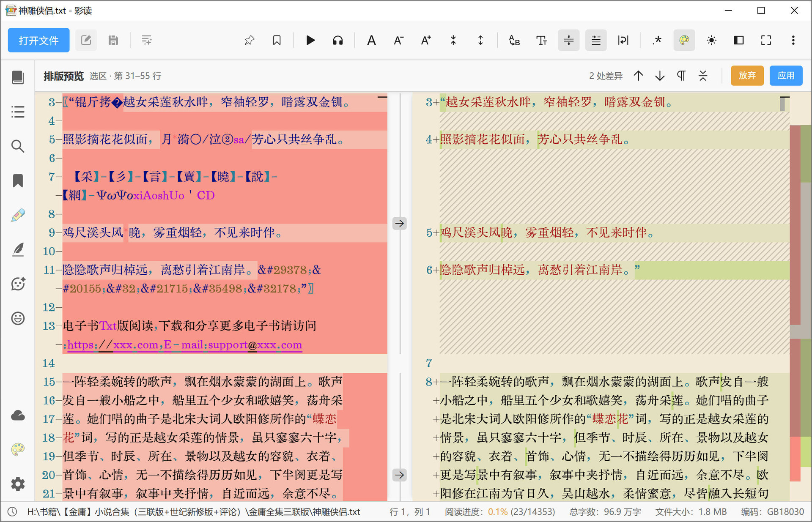The width and height of the screenshot is (812, 522).
Task: Select the highlighter pen tool in the sidebar
Action: coord(18,215)
